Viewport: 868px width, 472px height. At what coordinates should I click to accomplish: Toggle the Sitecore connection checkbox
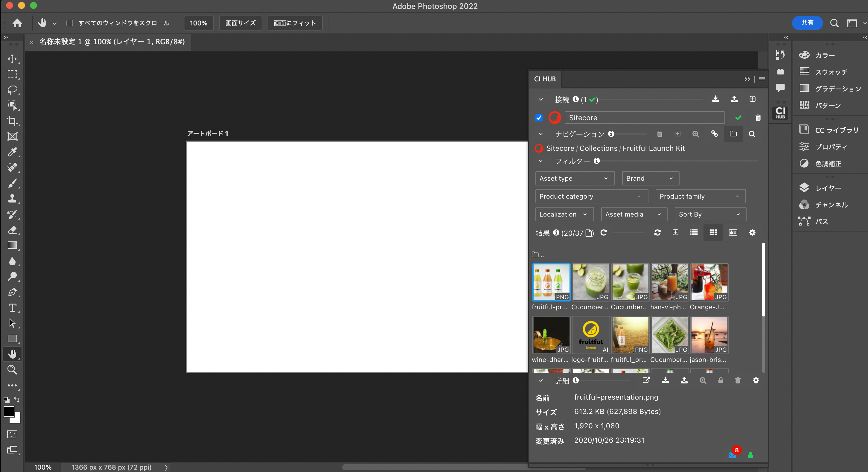pos(539,118)
